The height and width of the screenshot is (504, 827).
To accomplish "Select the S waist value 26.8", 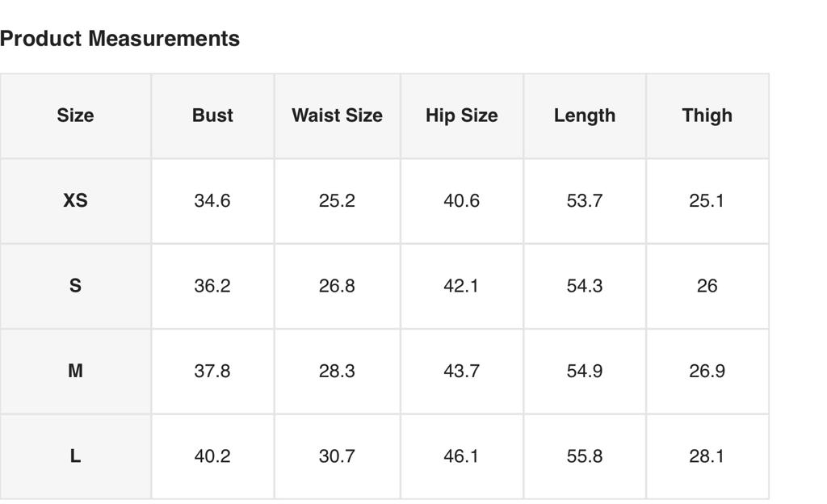I will coord(337,286).
